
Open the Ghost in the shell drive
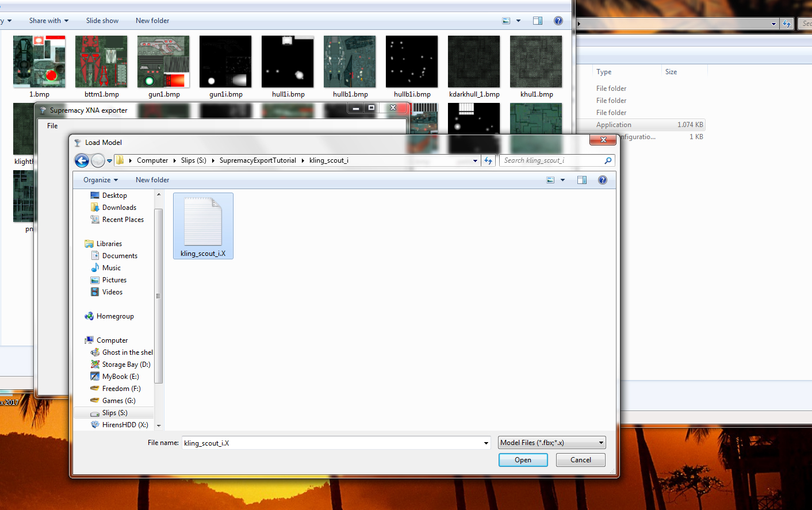[121, 352]
